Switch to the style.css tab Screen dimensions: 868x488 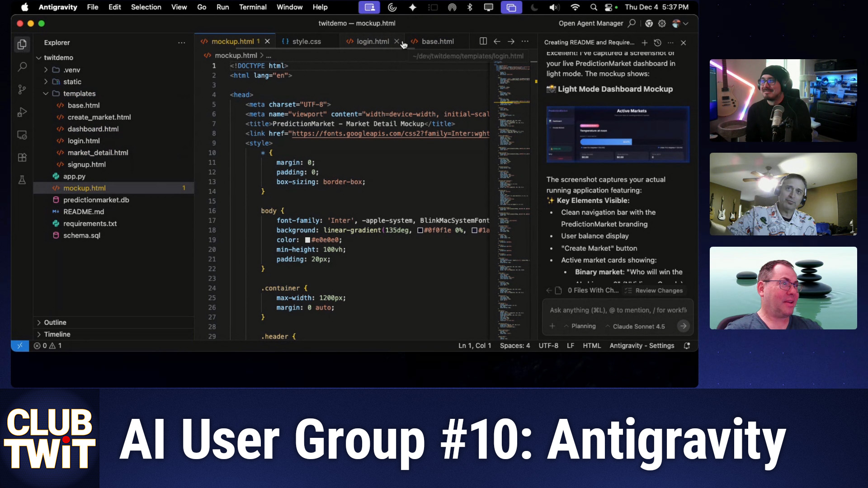pyautogui.click(x=306, y=41)
